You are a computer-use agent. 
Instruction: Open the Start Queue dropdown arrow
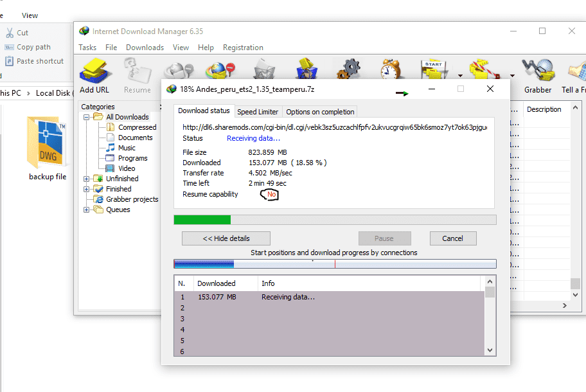(x=460, y=76)
